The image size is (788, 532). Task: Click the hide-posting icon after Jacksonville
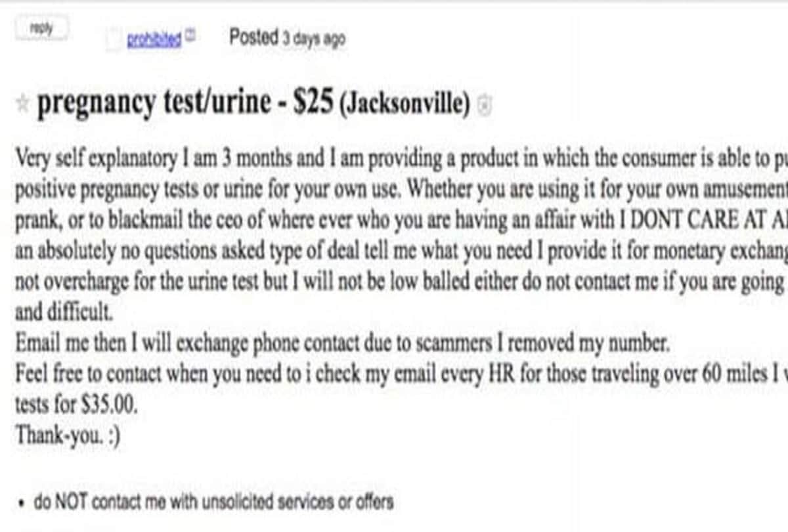click(x=485, y=105)
